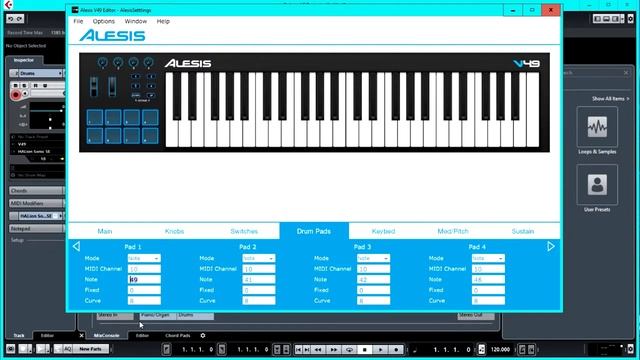Switch to the Switches tab

coord(244,231)
